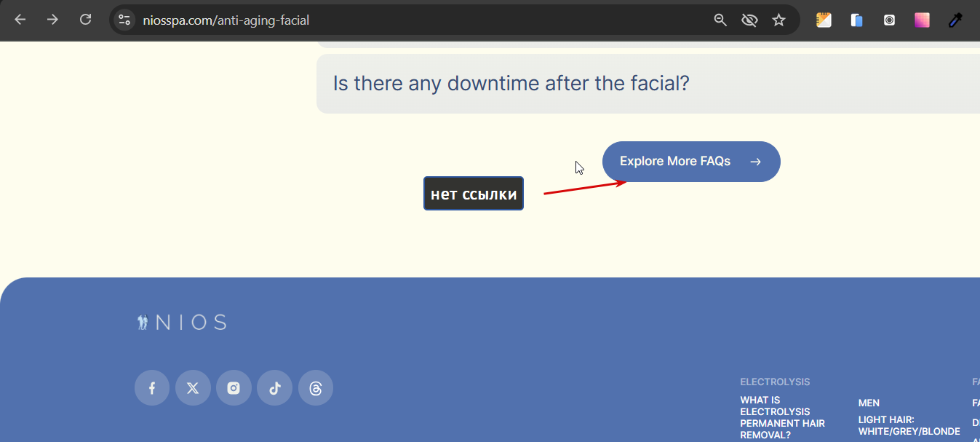Open "What is Electrolysis Permanent Hair Removal?" link
The width and height of the screenshot is (980, 442).
(782, 417)
